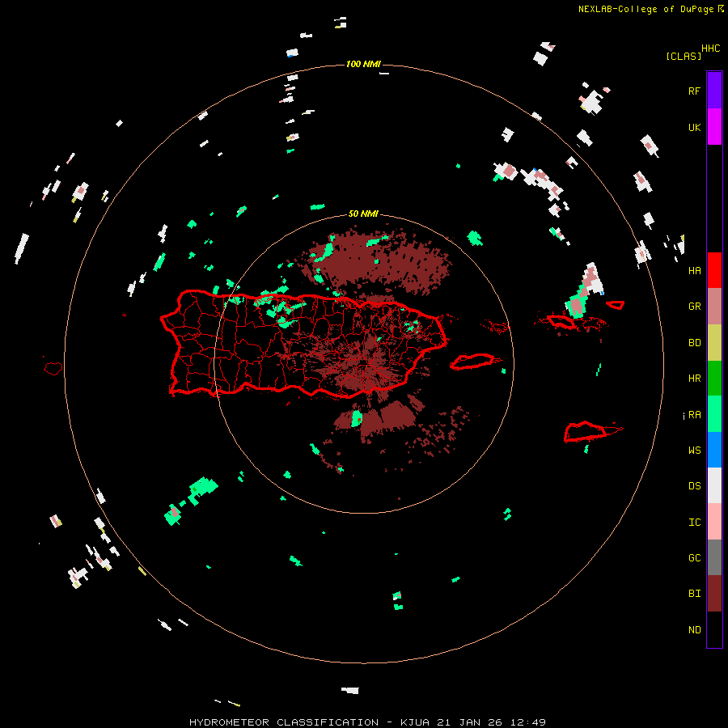
Task: Click the UK magenta legend swatch
Action: (714, 127)
